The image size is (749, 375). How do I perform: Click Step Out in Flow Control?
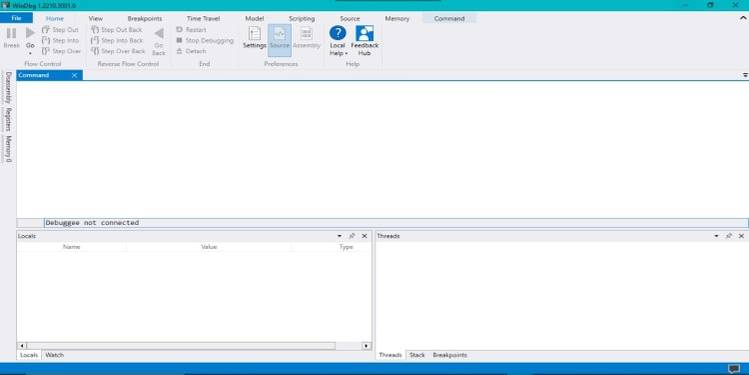(x=60, y=30)
